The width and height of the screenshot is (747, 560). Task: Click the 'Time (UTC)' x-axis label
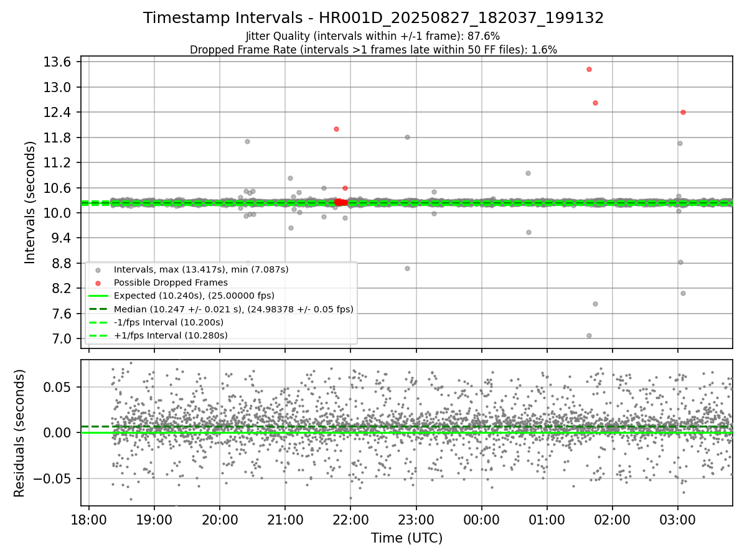tap(406, 538)
